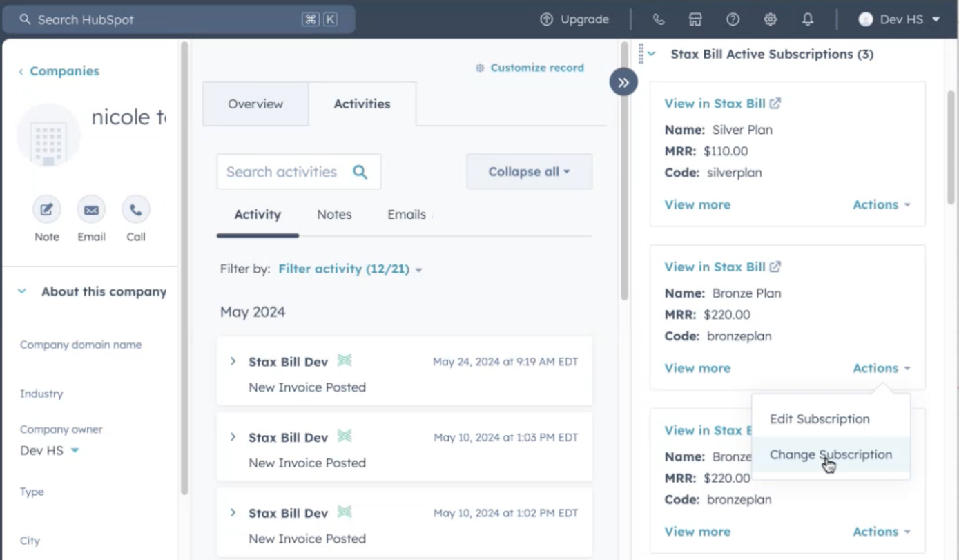This screenshot has height=560, width=959.
Task: Select the Activities tab
Action: coord(362,104)
